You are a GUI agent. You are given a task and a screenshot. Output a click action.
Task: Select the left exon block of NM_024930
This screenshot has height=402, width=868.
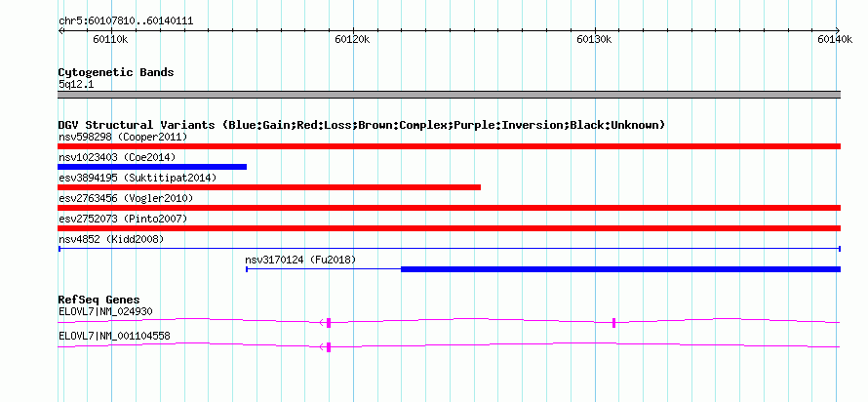click(x=329, y=323)
